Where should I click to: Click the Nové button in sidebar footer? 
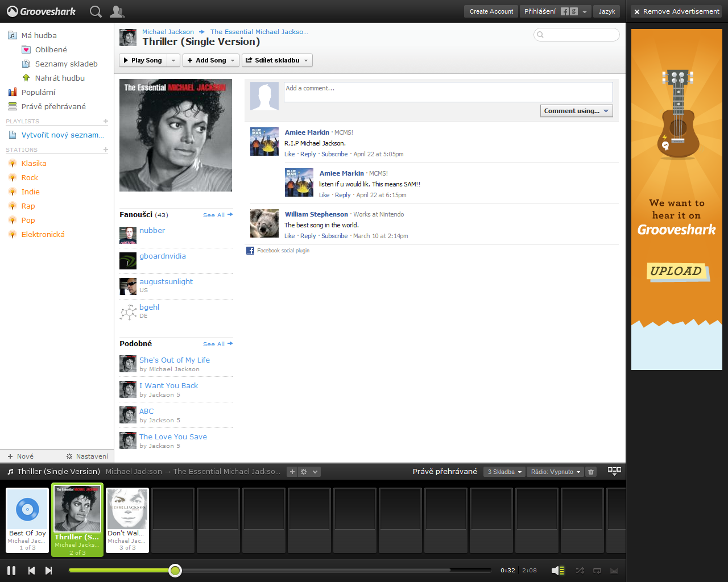[x=20, y=456]
